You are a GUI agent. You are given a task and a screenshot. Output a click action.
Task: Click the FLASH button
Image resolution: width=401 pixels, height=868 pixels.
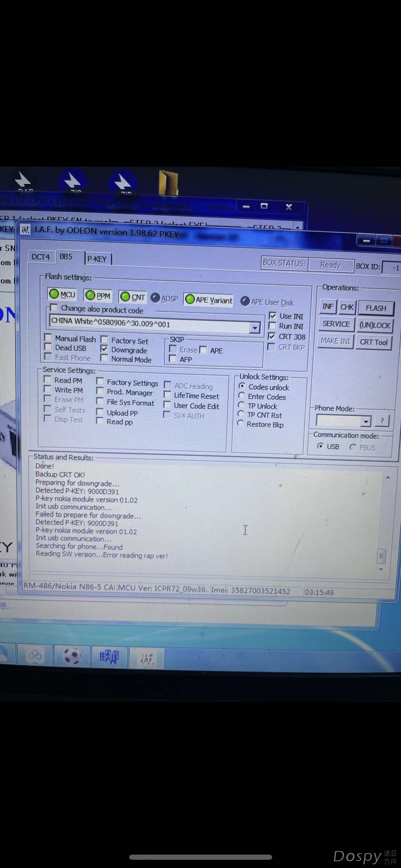tap(376, 308)
